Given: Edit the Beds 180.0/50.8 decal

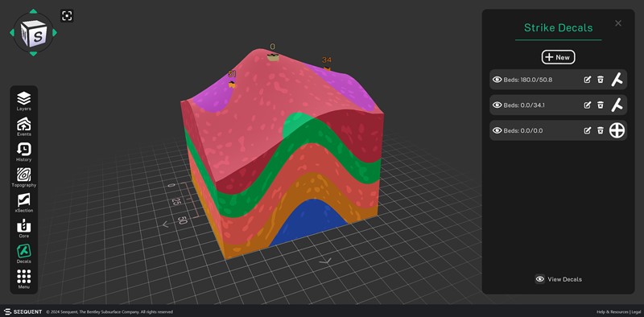Looking at the screenshot, I should pyautogui.click(x=588, y=80).
